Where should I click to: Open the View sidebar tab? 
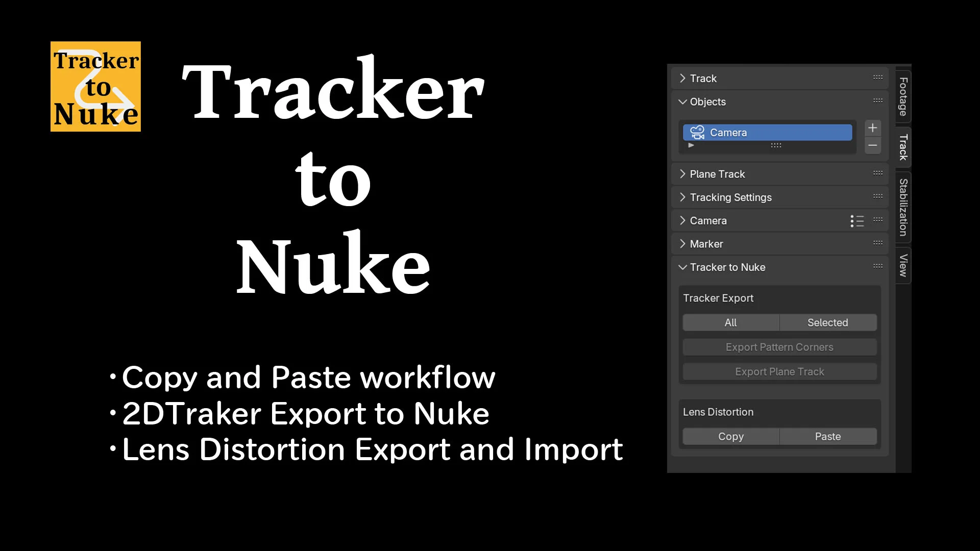903,266
